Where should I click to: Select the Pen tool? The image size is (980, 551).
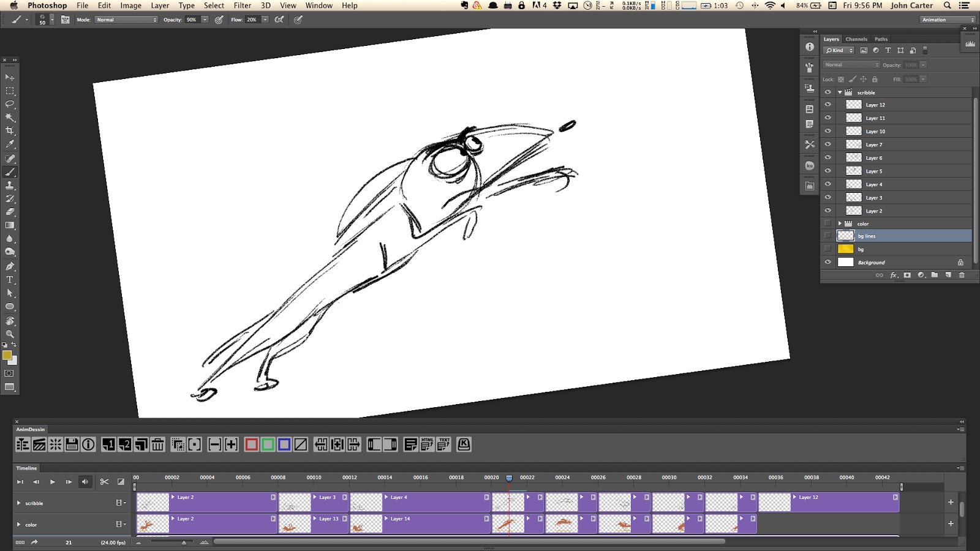[10, 266]
